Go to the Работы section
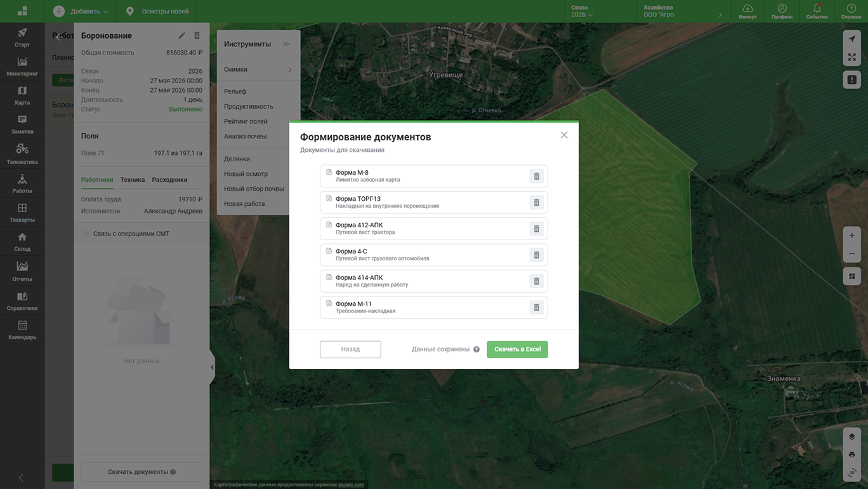 22,183
